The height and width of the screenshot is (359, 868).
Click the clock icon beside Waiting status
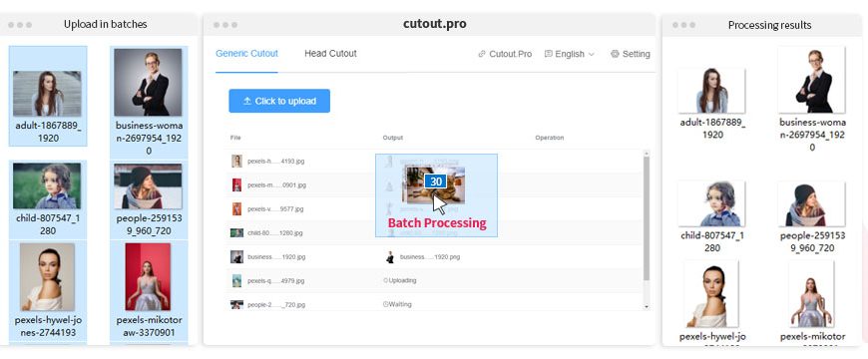coord(385,304)
